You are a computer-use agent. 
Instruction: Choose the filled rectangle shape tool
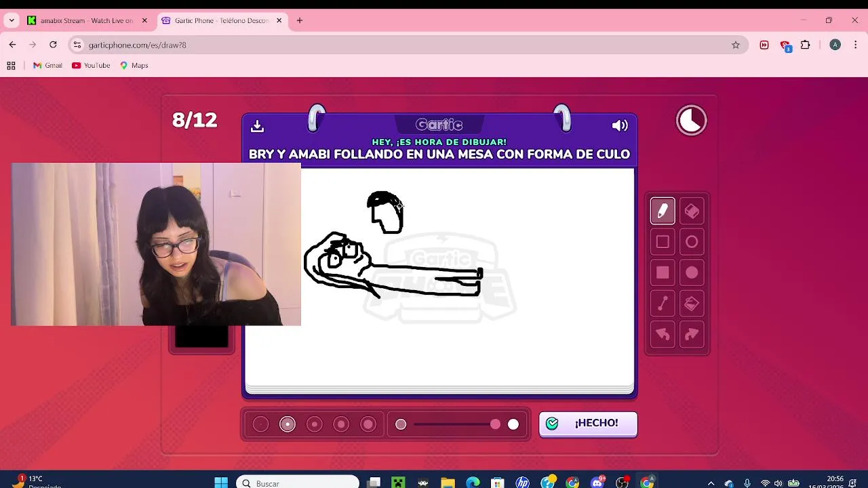pyautogui.click(x=663, y=272)
